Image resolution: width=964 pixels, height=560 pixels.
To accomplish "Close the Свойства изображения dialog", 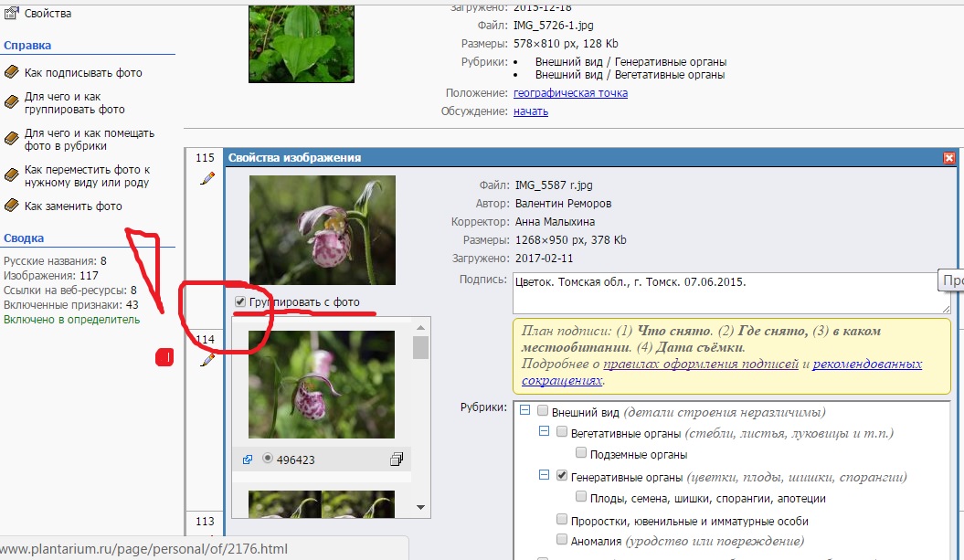I will coord(948,158).
